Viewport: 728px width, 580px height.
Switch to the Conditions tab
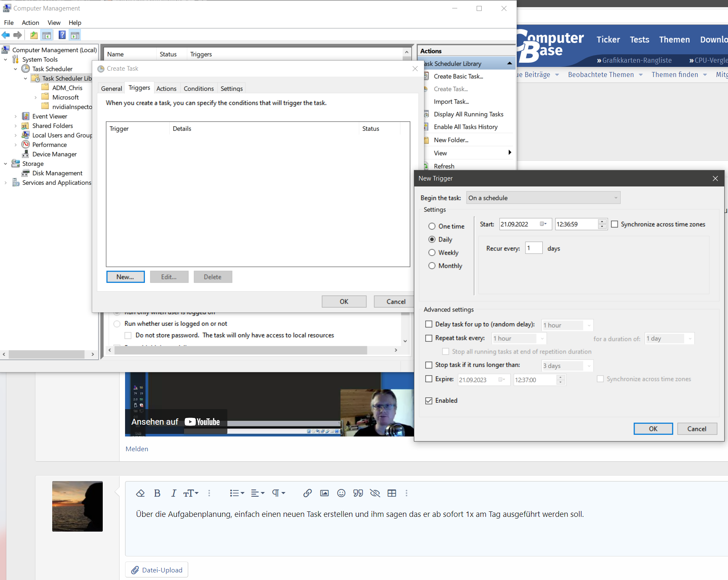coord(198,88)
